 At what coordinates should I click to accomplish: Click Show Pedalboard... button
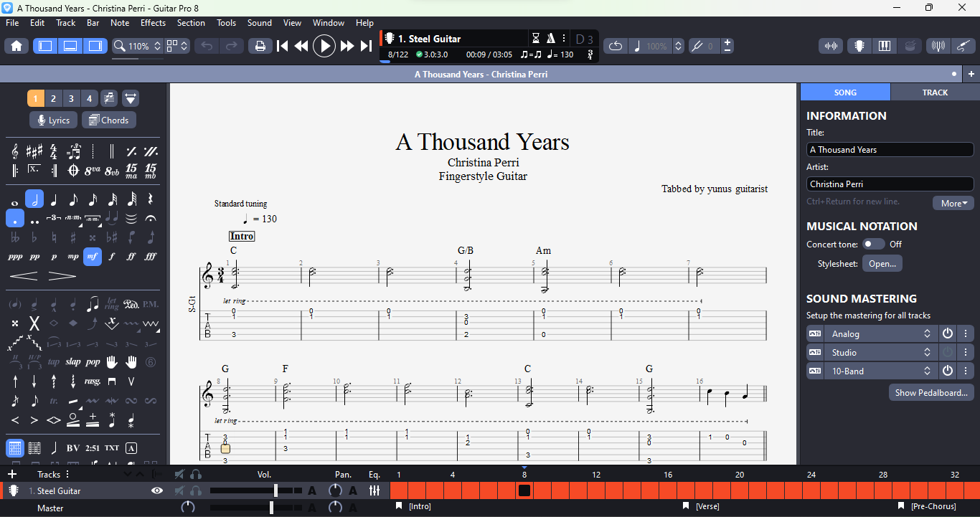pos(931,392)
